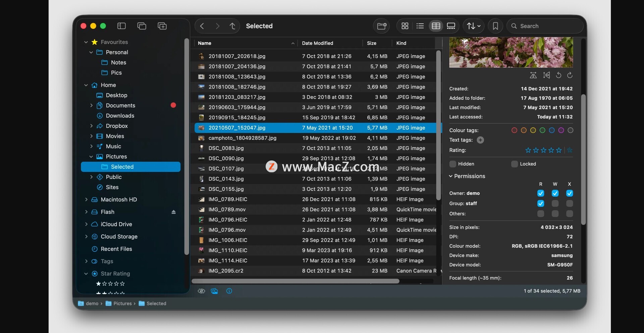Go up to parent folder
The width and height of the screenshot is (644, 333).
(232, 26)
